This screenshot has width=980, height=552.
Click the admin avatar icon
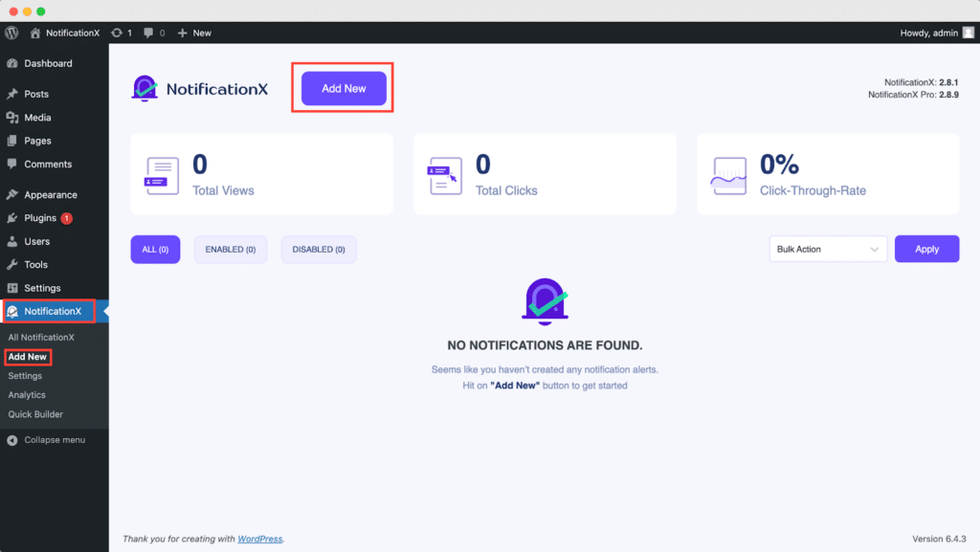pos(969,33)
